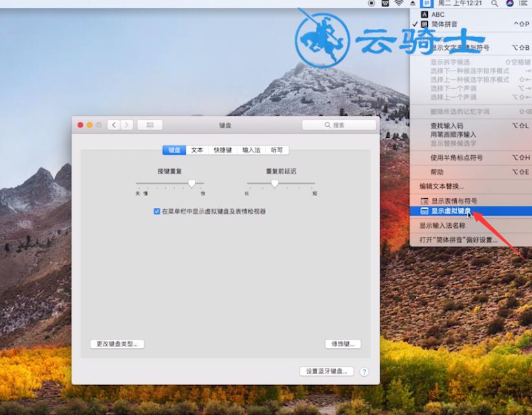This screenshot has height=415, width=532.
Task: Choose 查找输入码 menu item
Action: tap(471, 126)
